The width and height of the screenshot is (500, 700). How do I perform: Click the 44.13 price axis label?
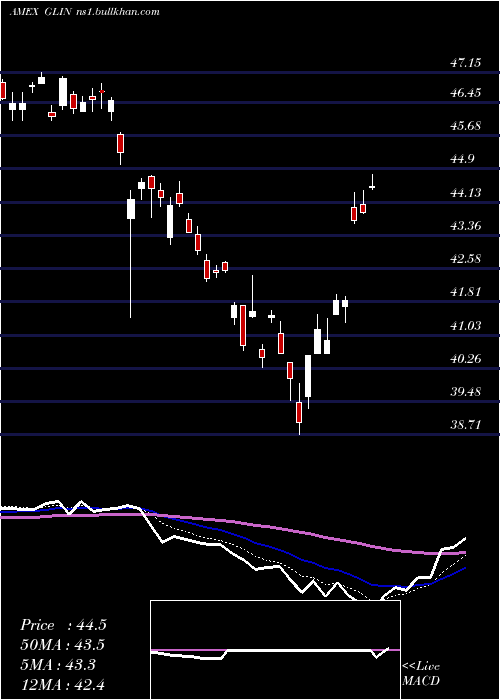pyautogui.click(x=465, y=192)
